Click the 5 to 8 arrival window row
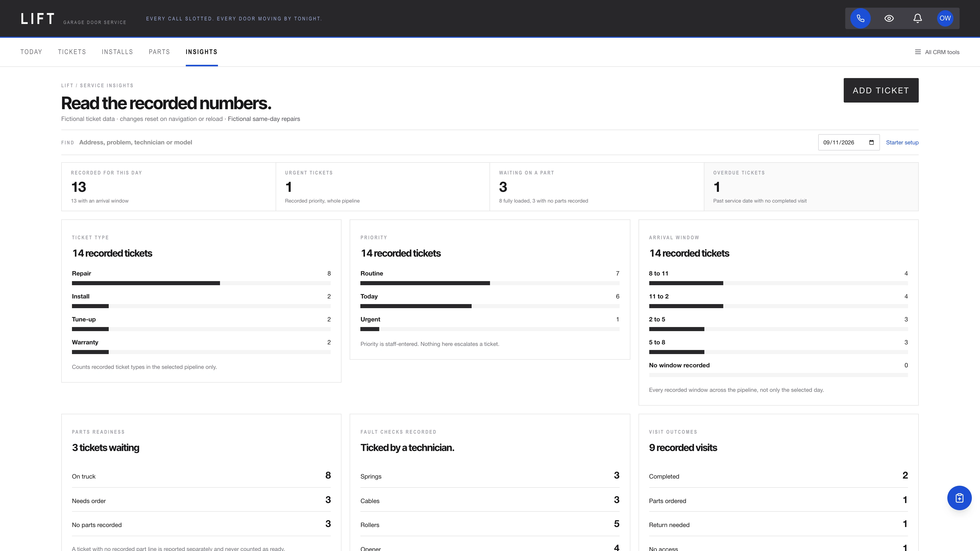This screenshot has height=551, width=980. [778, 346]
